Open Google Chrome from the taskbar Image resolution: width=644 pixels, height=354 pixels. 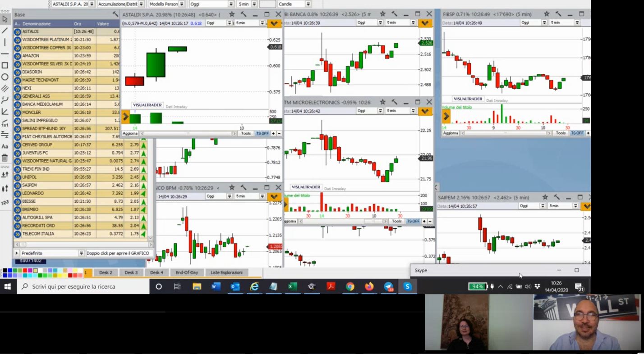tap(350, 286)
